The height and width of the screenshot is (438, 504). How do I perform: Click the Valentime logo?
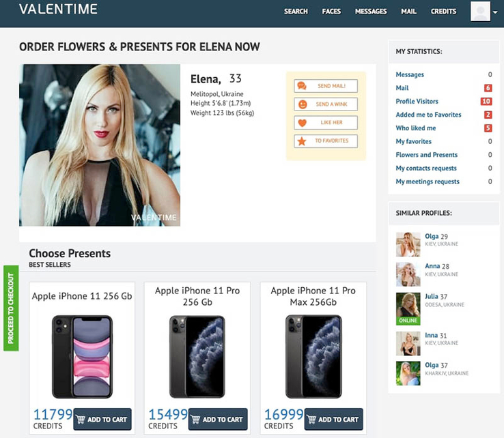pyautogui.click(x=58, y=9)
